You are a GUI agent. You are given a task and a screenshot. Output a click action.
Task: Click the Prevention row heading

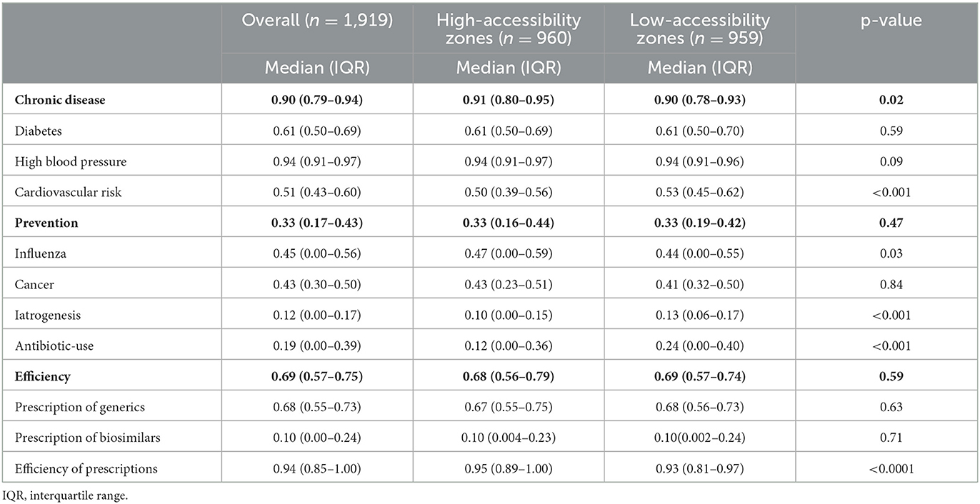(46, 223)
